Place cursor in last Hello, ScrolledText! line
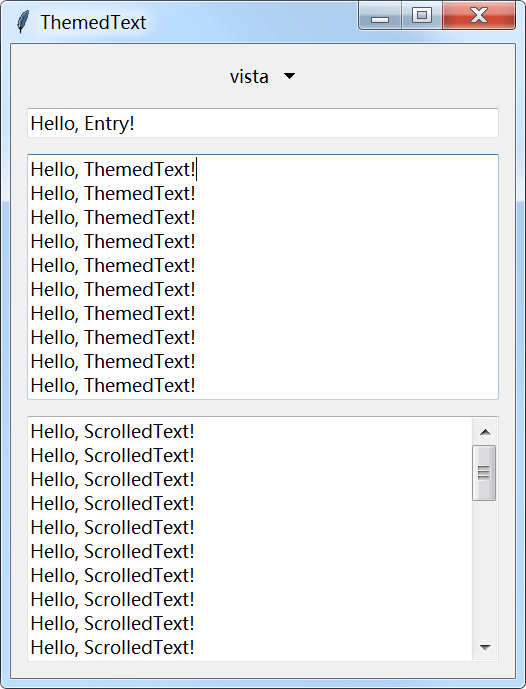Image resolution: width=526 pixels, height=689 pixels. (112, 647)
